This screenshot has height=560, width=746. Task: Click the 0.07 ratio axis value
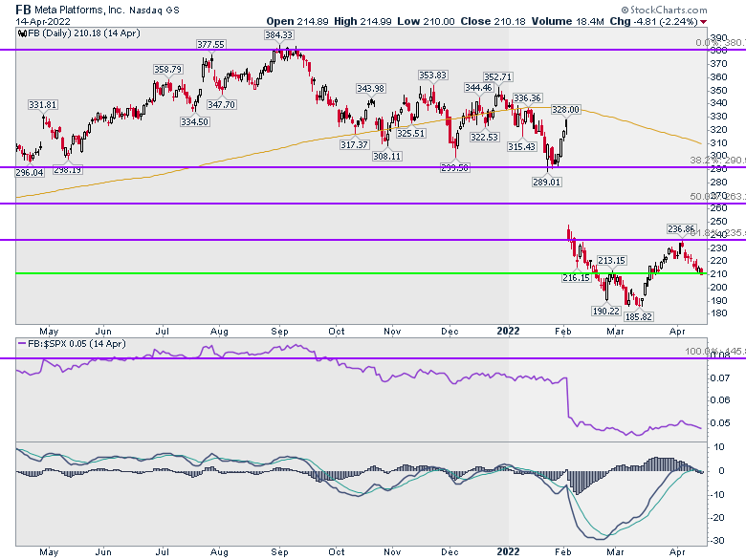click(719, 377)
